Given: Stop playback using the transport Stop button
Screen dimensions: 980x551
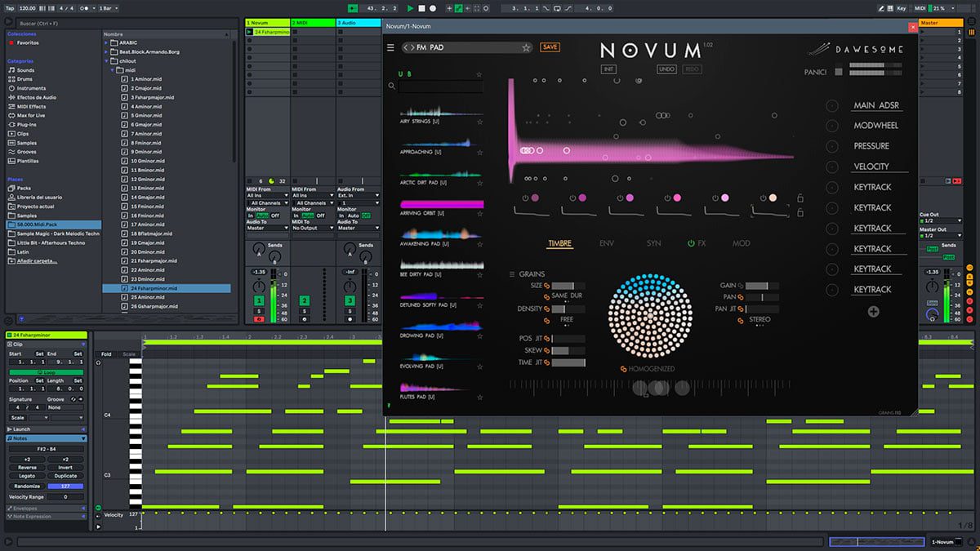Looking at the screenshot, I should (421, 8).
